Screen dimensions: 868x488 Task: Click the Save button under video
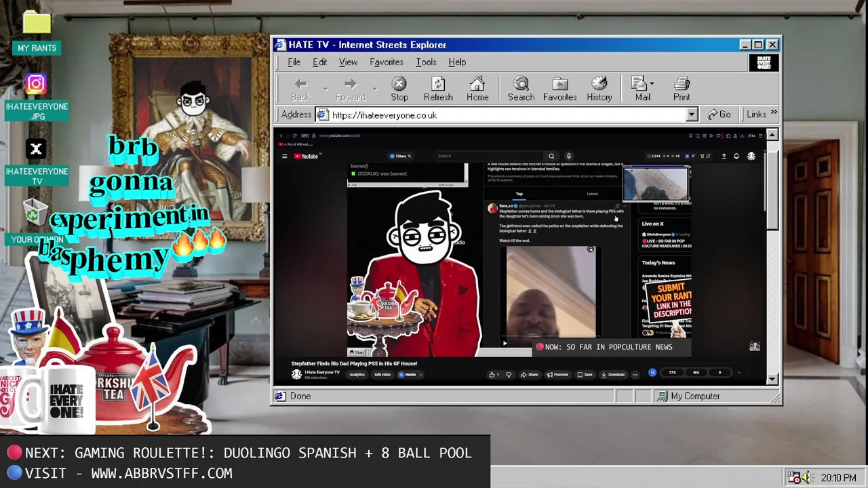click(585, 374)
